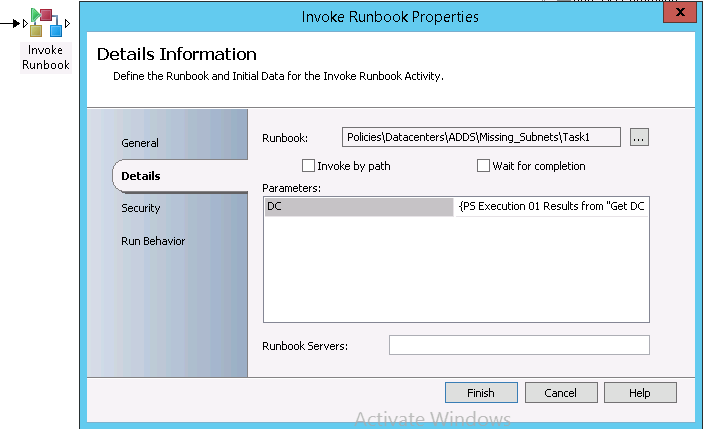Select the Invoke Runbook activity icon
Image resolution: width=703 pixels, height=429 pixels.
tap(46, 22)
